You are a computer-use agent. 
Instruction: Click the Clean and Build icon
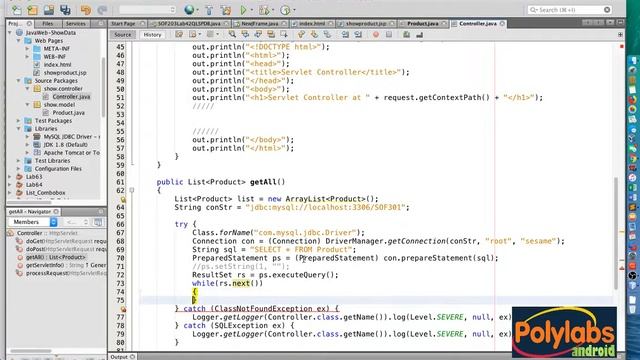226,10
